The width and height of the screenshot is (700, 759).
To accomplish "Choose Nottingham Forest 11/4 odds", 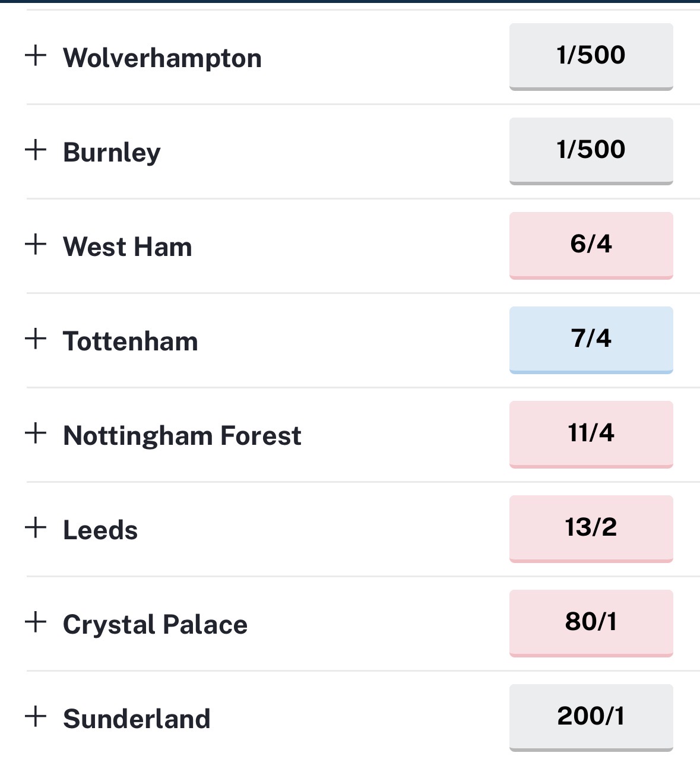I will (x=591, y=434).
